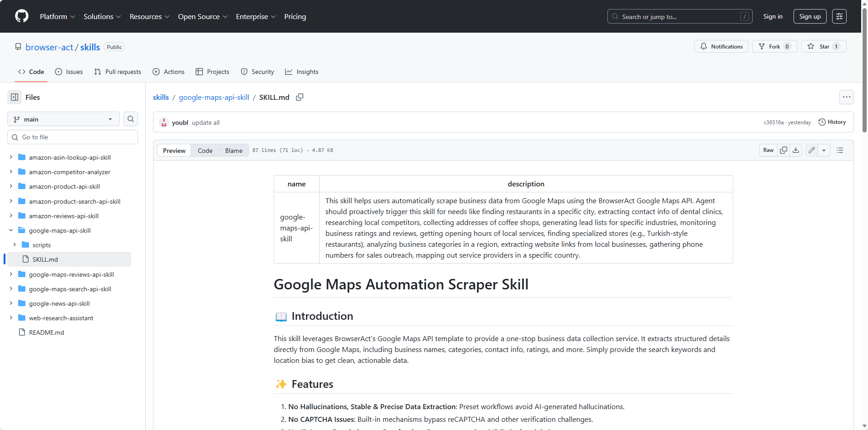Viewport: 868px width, 430px height.
Task: Open the command palette icon beside Sign up
Action: point(839,16)
